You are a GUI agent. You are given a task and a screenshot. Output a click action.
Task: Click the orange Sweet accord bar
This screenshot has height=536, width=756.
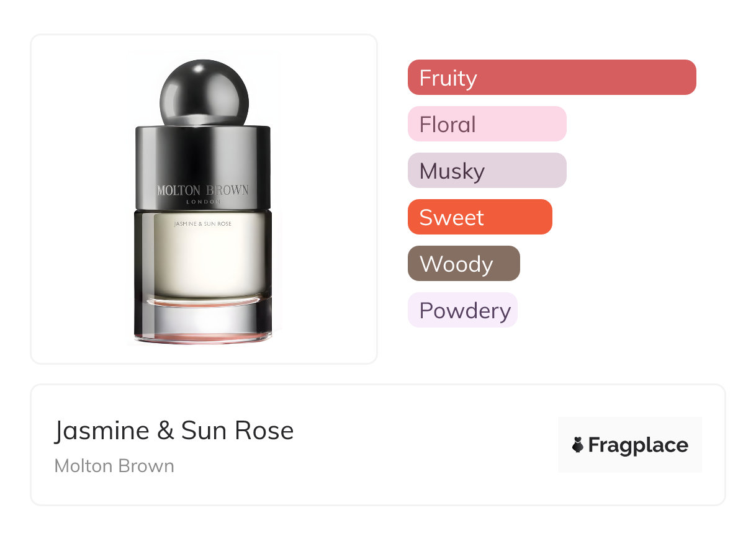pyautogui.click(x=479, y=217)
